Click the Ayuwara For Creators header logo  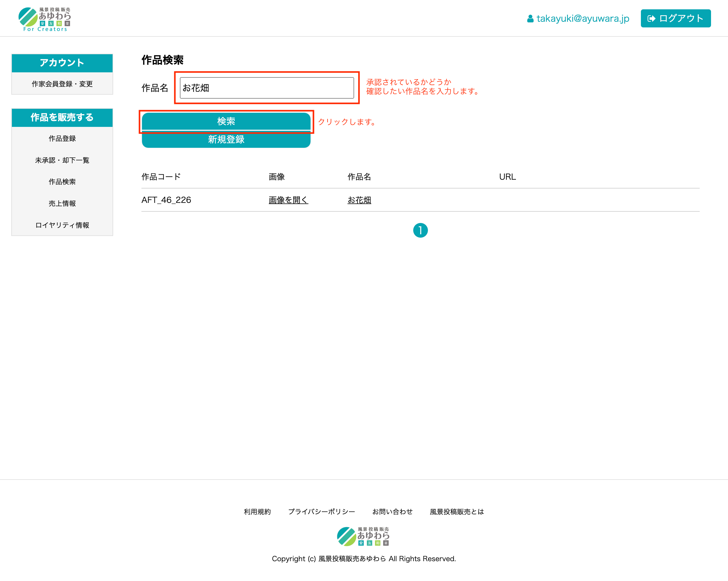[45, 19]
